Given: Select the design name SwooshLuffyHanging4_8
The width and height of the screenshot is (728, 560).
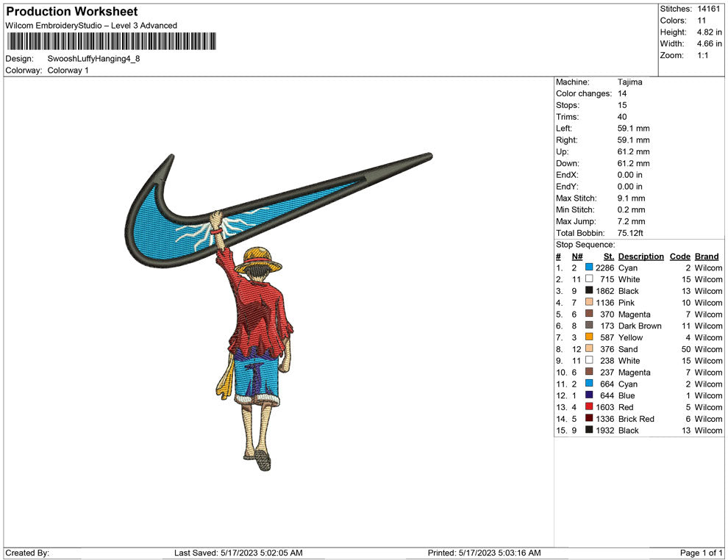Looking at the screenshot, I should (x=93, y=59).
